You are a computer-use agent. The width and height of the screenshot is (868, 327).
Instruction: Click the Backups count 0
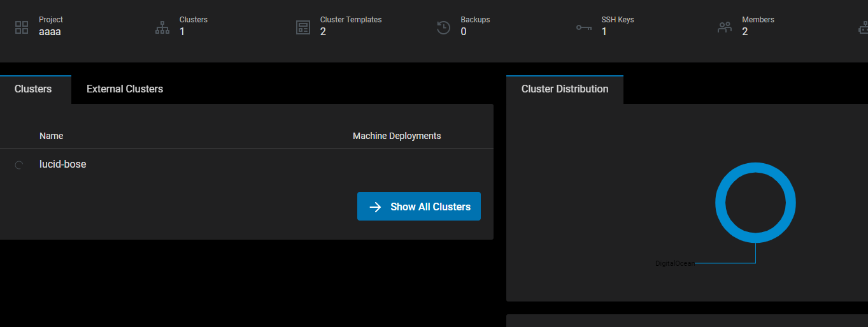coord(464,31)
